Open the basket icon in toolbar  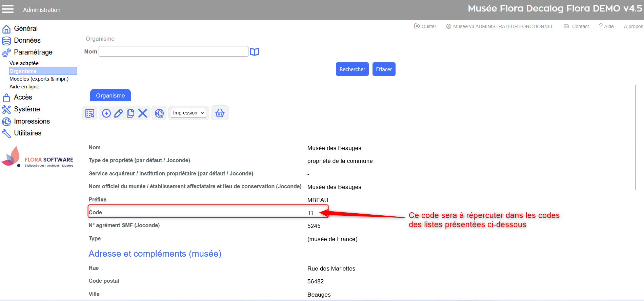220,113
